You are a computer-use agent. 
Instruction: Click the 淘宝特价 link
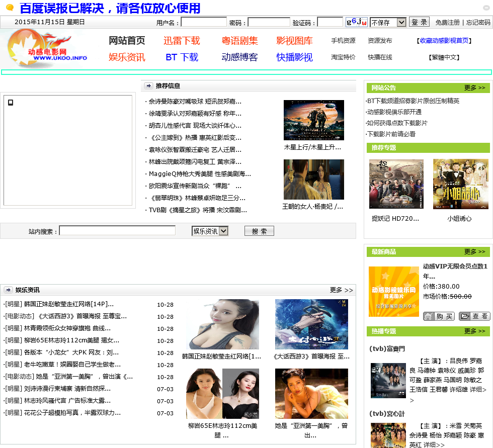pos(343,57)
